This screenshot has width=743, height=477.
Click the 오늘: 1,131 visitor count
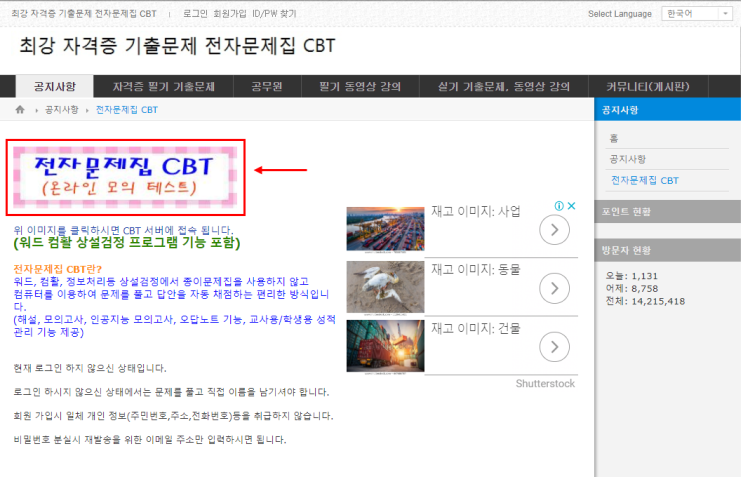coord(632,276)
